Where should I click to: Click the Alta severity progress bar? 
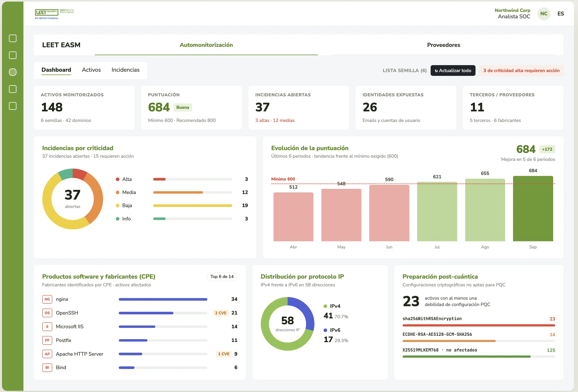192,179
